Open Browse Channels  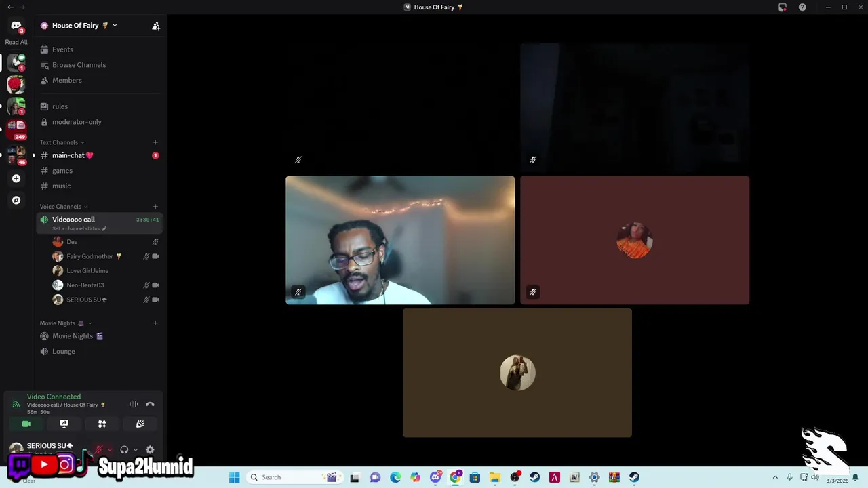99,65
